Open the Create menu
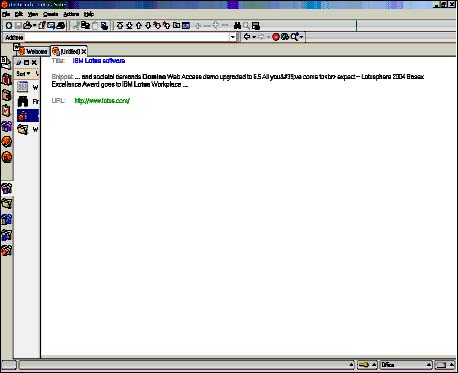 point(50,14)
